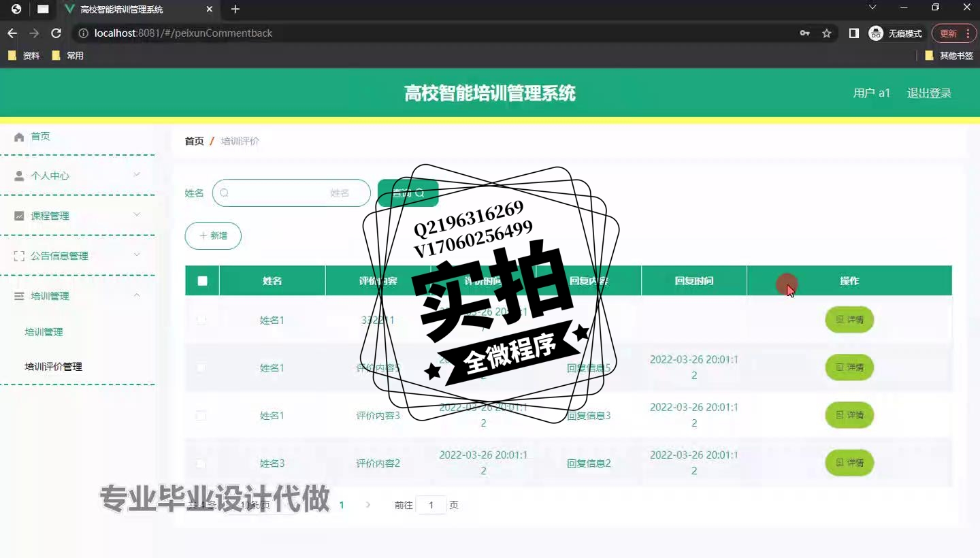The height and width of the screenshot is (558, 980).
Task: Click the address bar URL field
Action: (x=436, y=33)
